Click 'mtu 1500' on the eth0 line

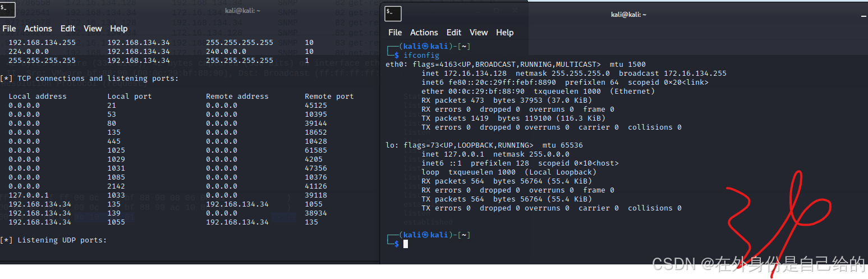point(628,65)
